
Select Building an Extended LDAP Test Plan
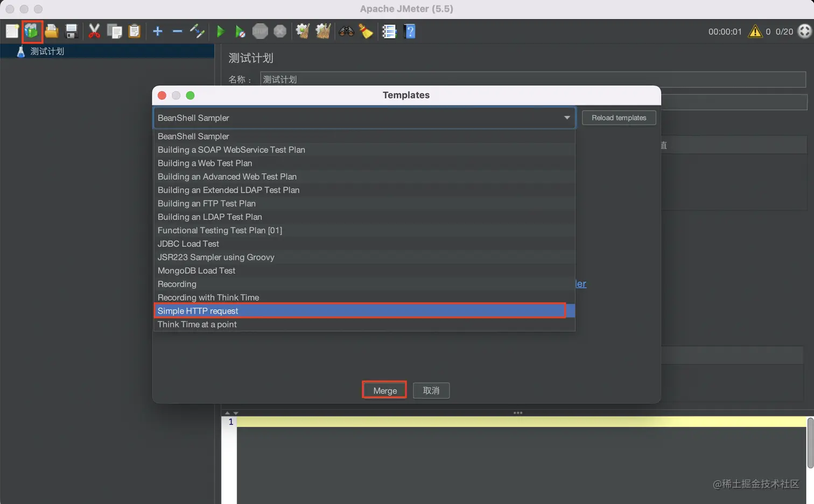364,190
